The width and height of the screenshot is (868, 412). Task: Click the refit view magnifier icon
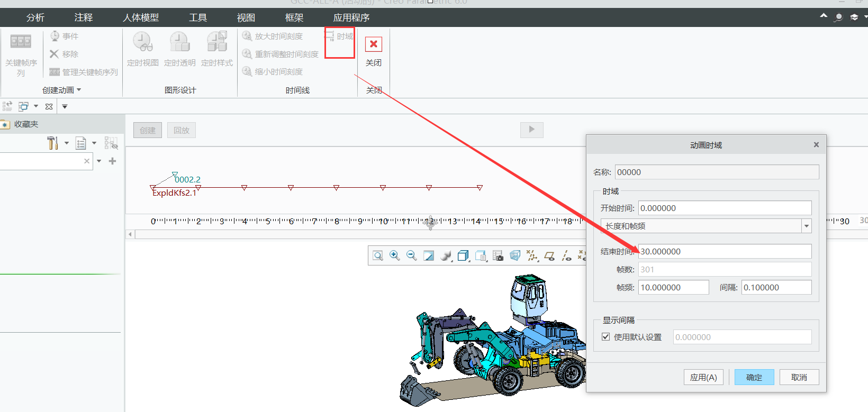[378, 256]
